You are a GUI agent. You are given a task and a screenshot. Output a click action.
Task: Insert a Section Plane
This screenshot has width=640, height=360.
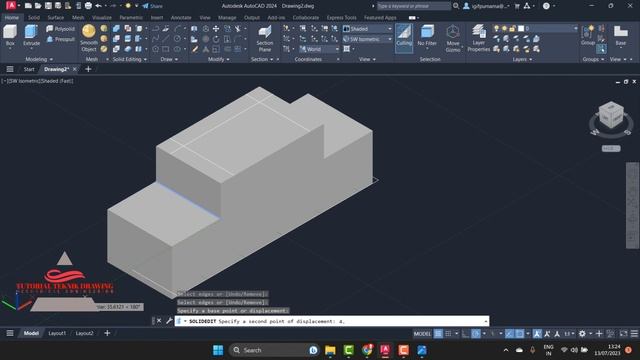(264, 38)
